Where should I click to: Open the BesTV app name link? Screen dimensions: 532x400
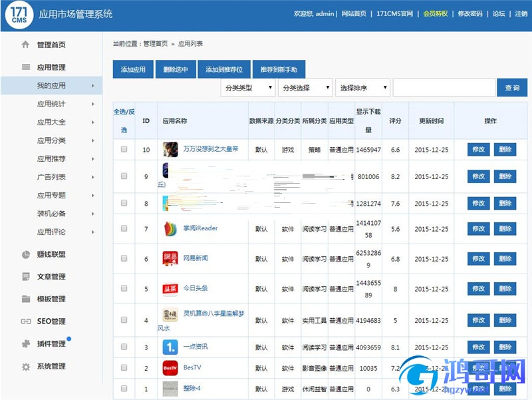pyautogui.click(x=192, y=367)
